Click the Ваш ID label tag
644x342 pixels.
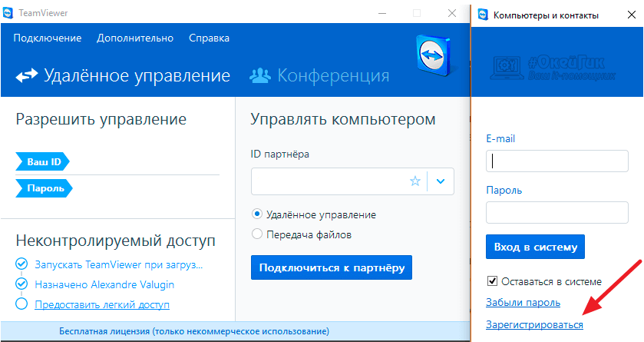pyautogui.click(x=42, y=161)
